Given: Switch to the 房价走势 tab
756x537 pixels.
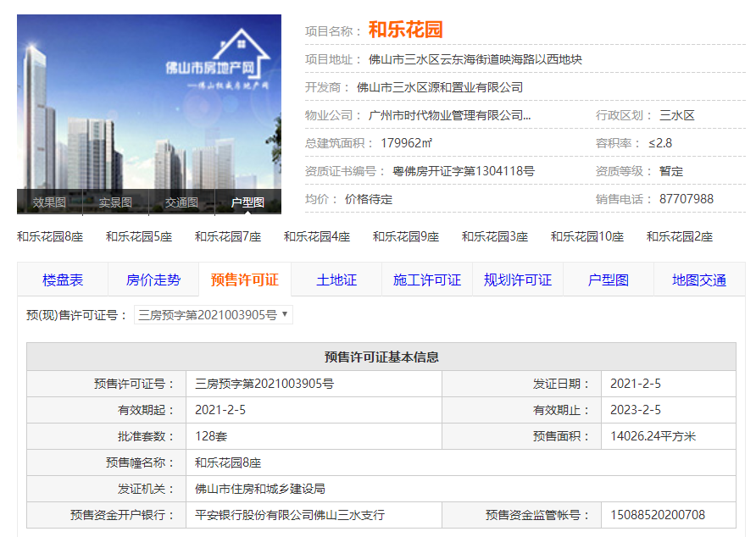Looking at the screenshot, I should coord(153,280).
